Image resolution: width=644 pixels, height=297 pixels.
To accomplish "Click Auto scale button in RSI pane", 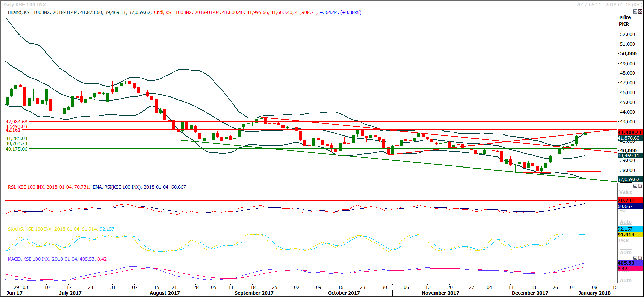I will (626, 222).
